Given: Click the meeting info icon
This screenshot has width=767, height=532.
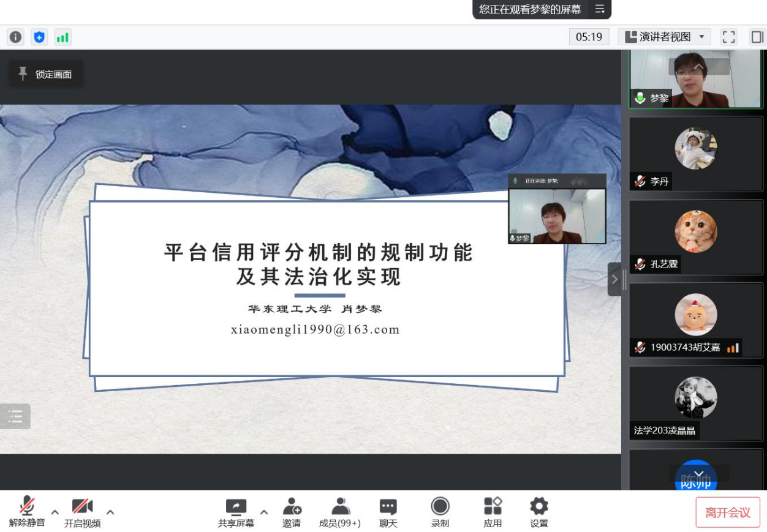Looking at the screenshot, I should click(15, 37).
